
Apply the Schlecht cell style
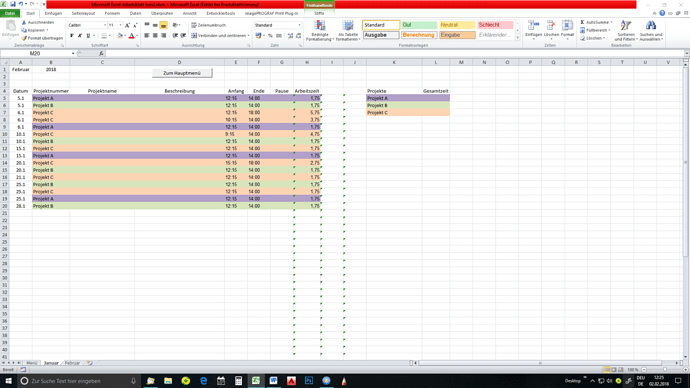pos(495,25)
